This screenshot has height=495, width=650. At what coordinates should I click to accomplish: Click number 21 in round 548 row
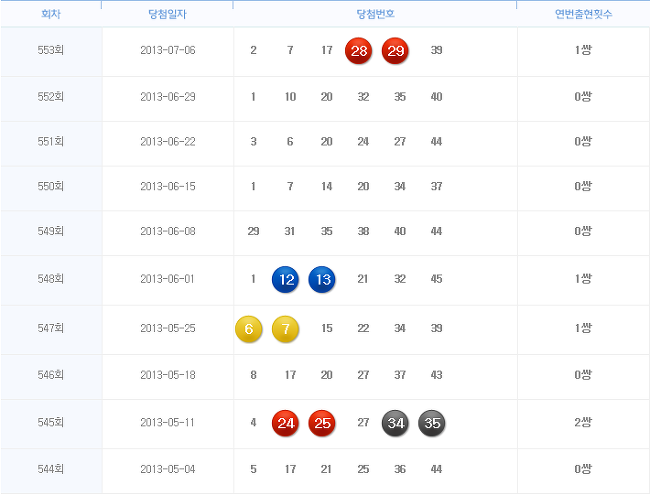[x=363, y=279]
